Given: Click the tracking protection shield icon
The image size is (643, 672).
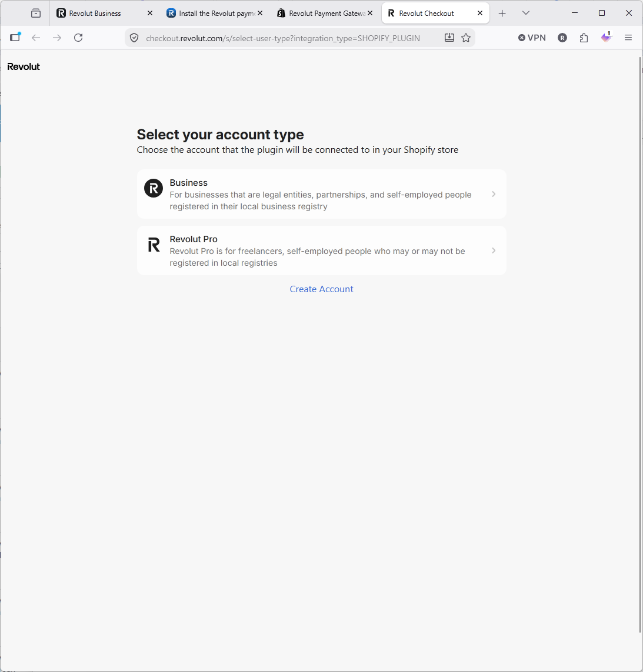Looking at the screenshot, I should (x=134, y=38).
